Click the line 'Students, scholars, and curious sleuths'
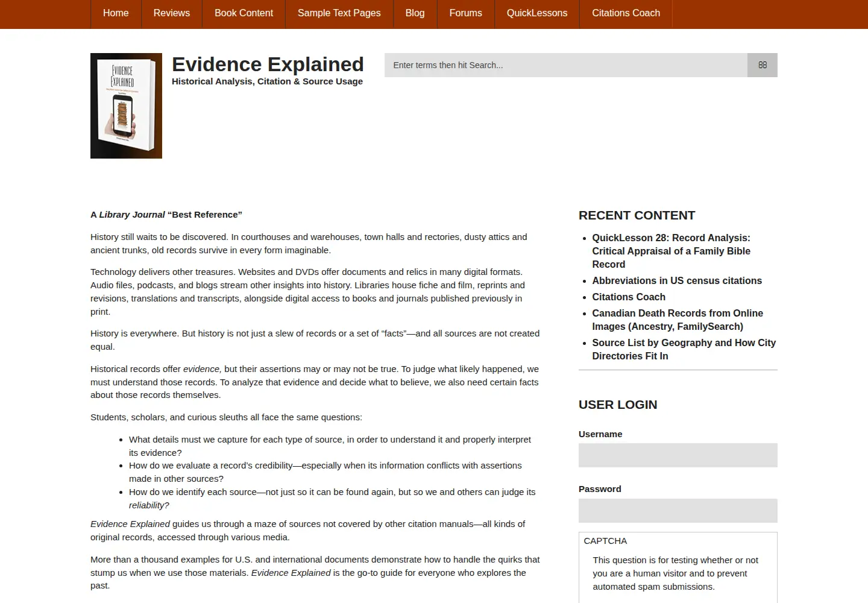Image resolution: width=868 pixels, height=603 pixels. click(226, 417)
